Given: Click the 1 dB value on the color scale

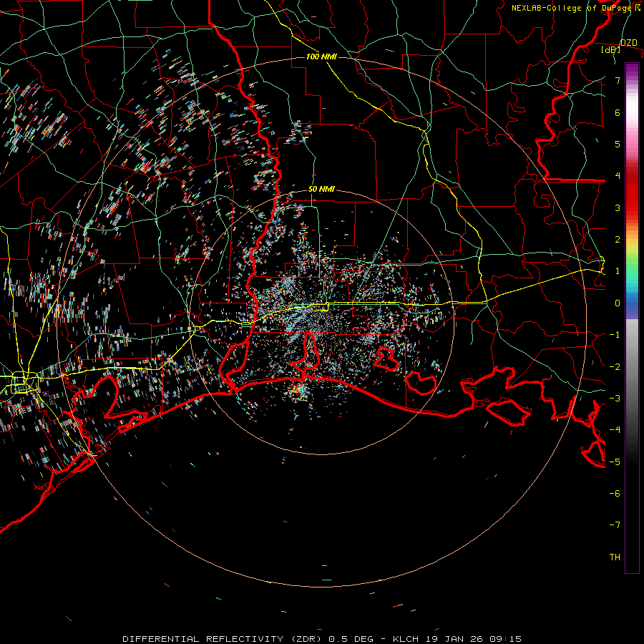Looking at the screenshot, I should (x=618, y=271).
